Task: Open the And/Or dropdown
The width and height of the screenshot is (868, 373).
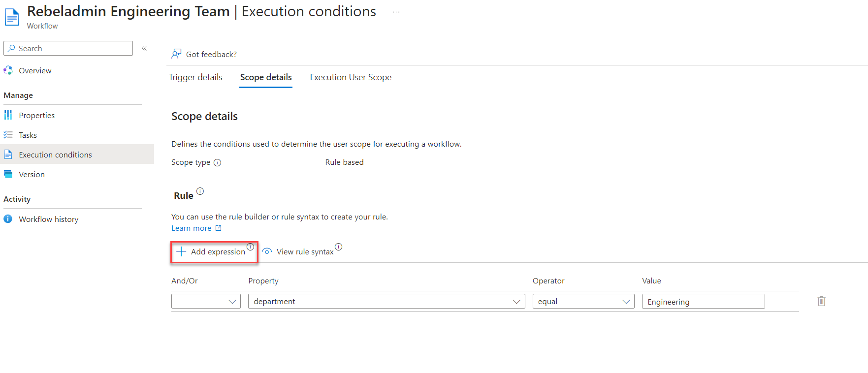Action: [x=206, y=302]
